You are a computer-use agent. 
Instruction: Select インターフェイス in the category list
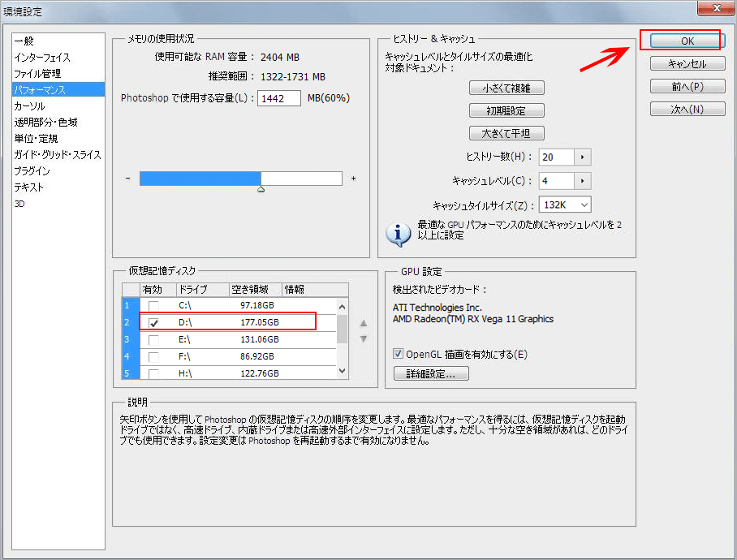[x=42, y=58]
